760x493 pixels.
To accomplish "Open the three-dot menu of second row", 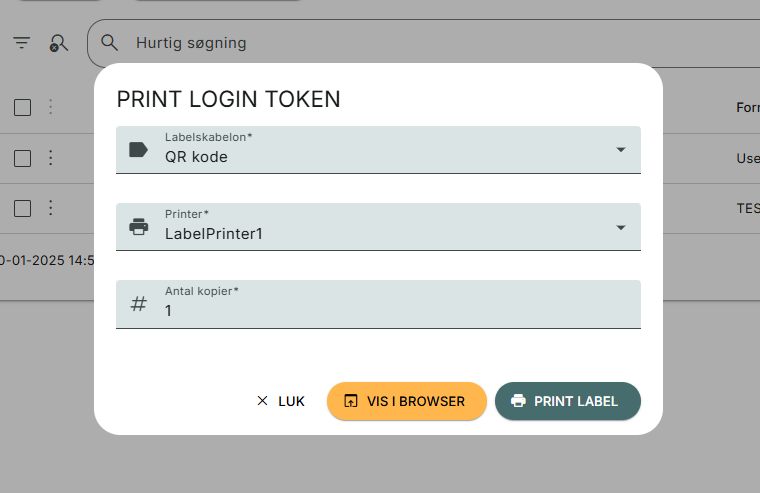I will 50,158.
